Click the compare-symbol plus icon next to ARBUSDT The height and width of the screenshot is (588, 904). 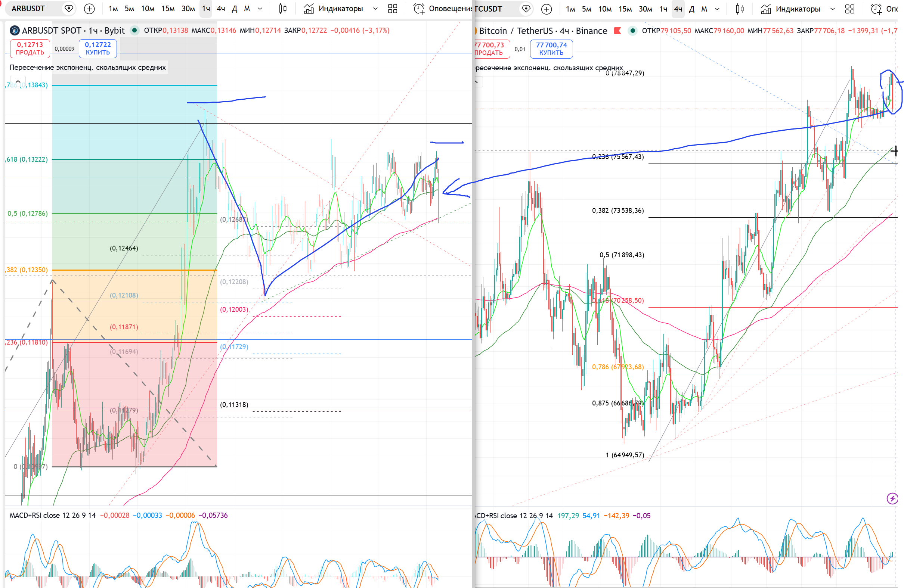[x=89, y=9]
